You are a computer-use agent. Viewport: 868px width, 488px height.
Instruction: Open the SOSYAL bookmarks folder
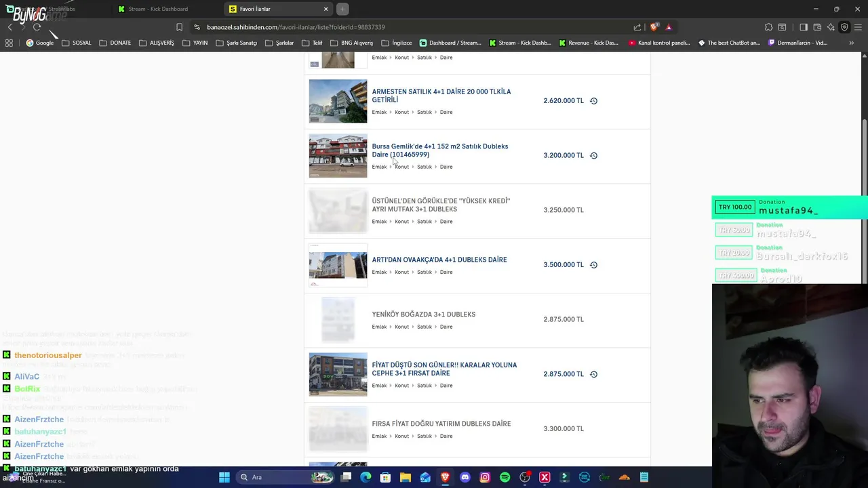(76, 43)
